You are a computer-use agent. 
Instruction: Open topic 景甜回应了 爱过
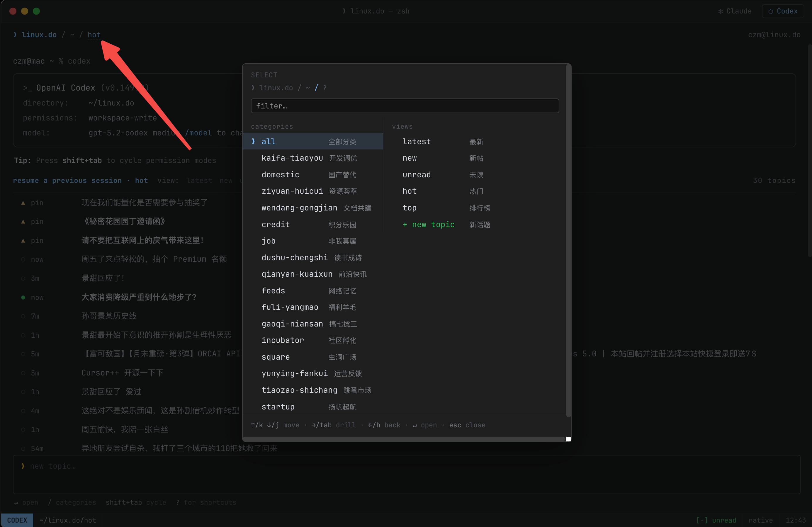(111, 392)
